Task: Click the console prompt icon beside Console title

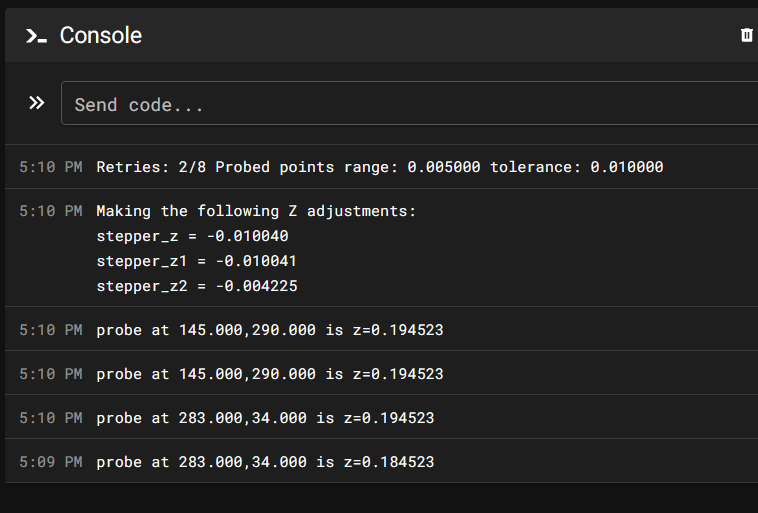Action: pyautogui.click(x=36, y=36)
